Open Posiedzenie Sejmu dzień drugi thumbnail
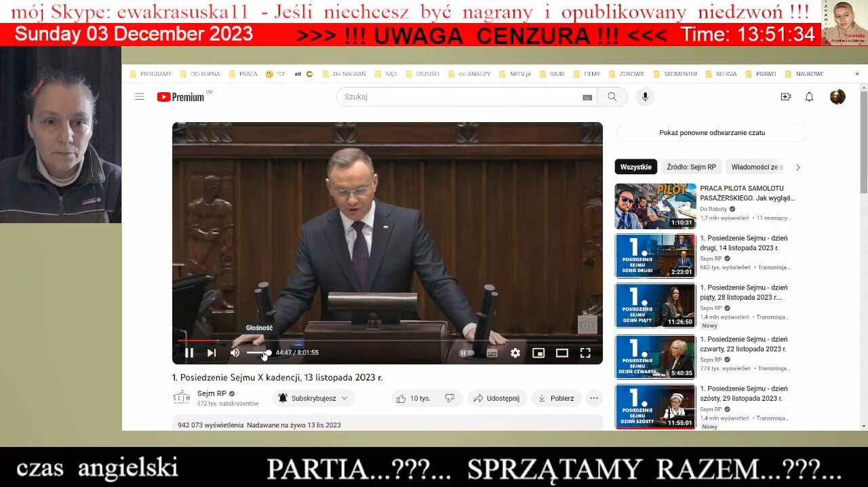 point(655,256)
